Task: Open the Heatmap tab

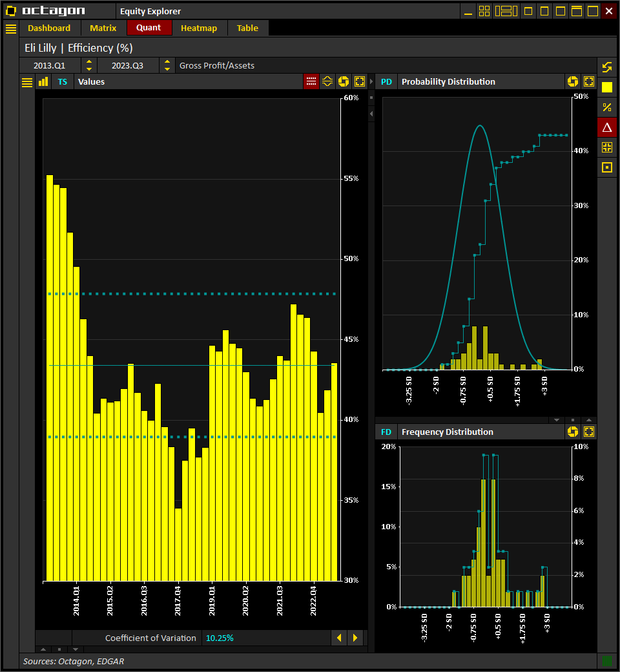Action: tap(199, 28)
